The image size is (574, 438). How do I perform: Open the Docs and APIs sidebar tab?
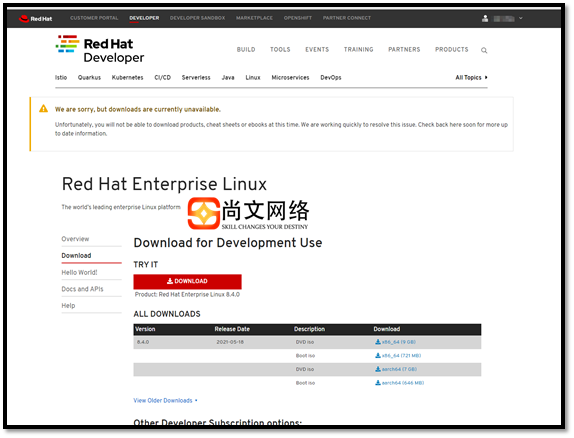tap(82, 289)
